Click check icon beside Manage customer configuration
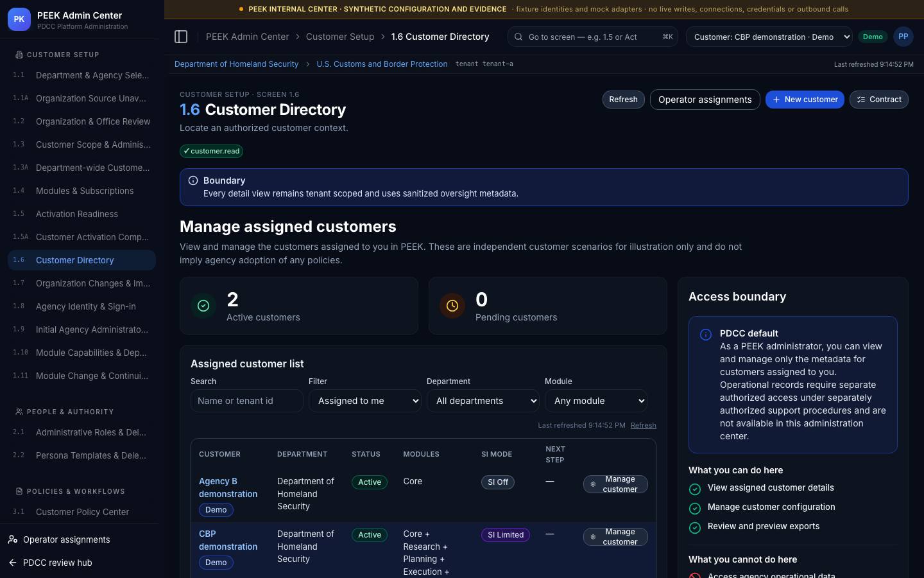Image resolution: width=924 pixels, height=578 pixels. pos(694,509)
